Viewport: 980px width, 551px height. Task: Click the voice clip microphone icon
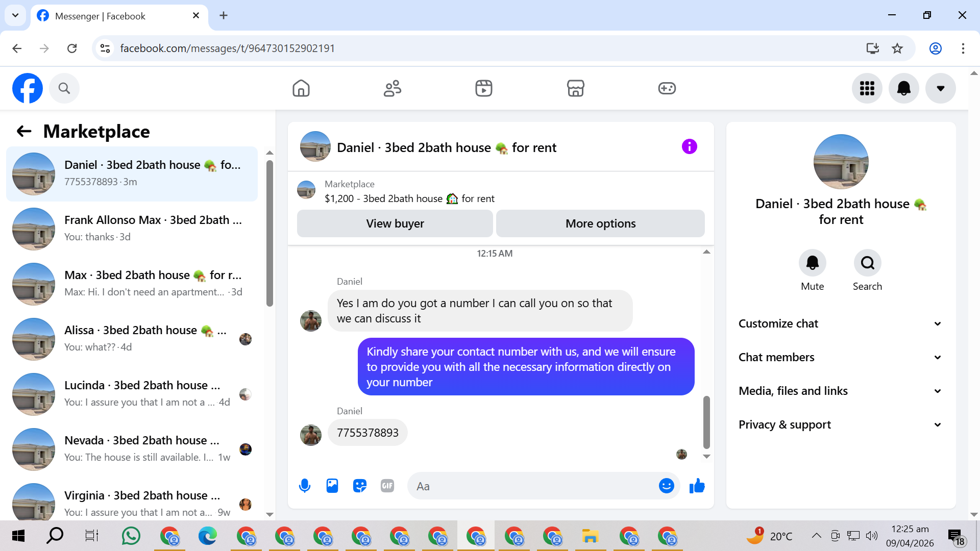305,486
